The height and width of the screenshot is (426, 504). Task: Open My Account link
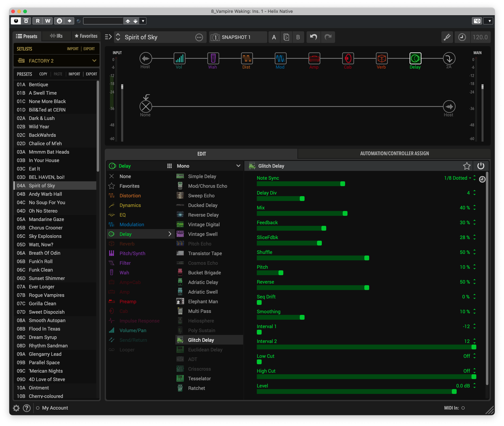click(55, 408)
